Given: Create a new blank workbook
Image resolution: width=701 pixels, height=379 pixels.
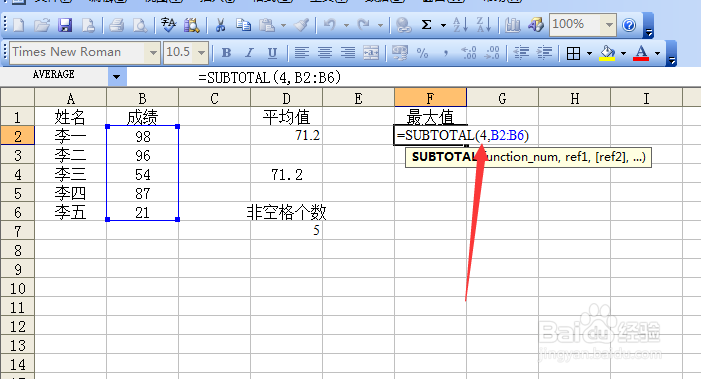Looking at the screenshot, I should click(19, 25).
